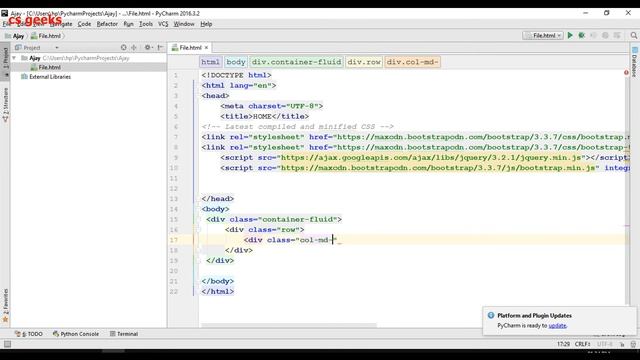
Task: Click the Scroll from Source icon in Project panel
Action: (x=124, y=47)
